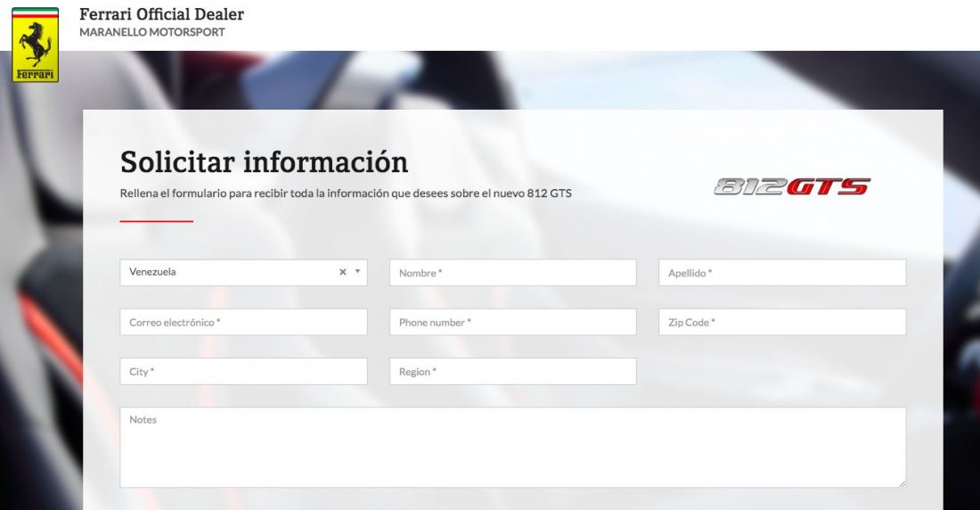Focus the Nombre input field
The image size is (980, 510).
[x=512, y=273]
